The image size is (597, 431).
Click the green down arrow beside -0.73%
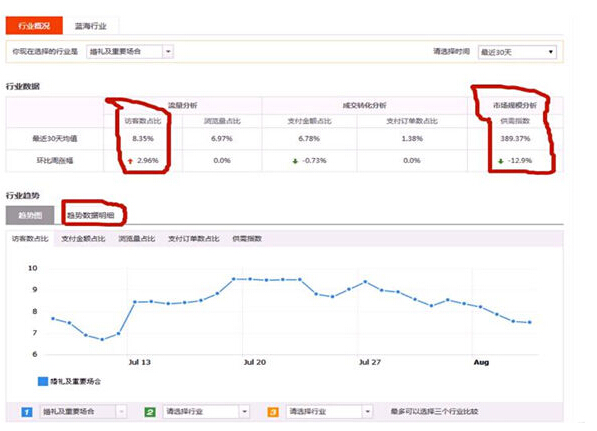(x=295, y=161)
